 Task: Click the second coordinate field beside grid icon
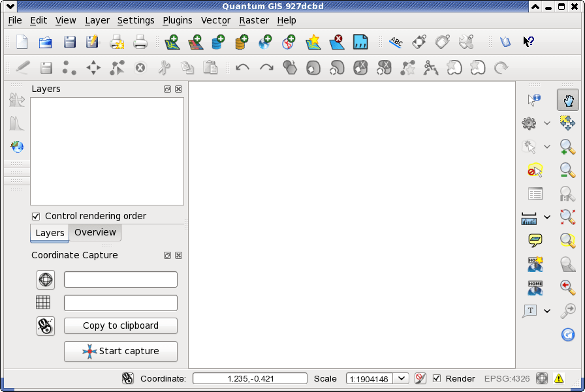click(x=121, y=303)
